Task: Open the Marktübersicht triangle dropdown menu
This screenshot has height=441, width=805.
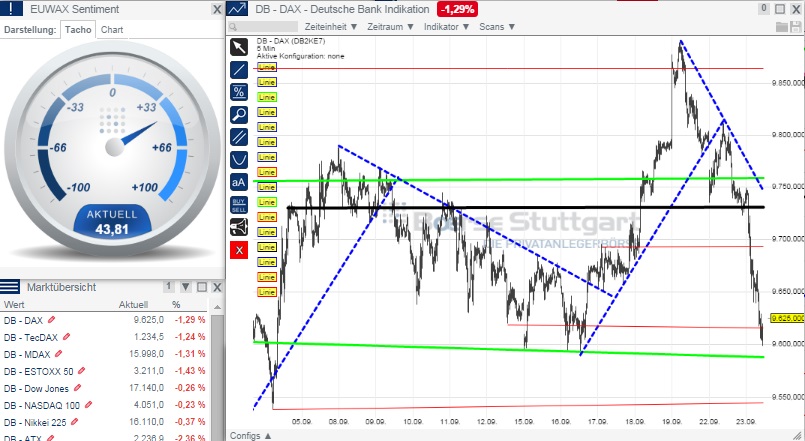Action: [x=185, y=287]
